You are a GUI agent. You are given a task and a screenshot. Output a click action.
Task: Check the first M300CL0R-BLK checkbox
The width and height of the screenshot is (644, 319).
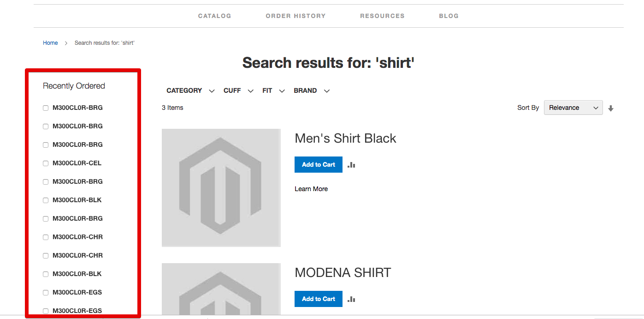pos(46,200)
